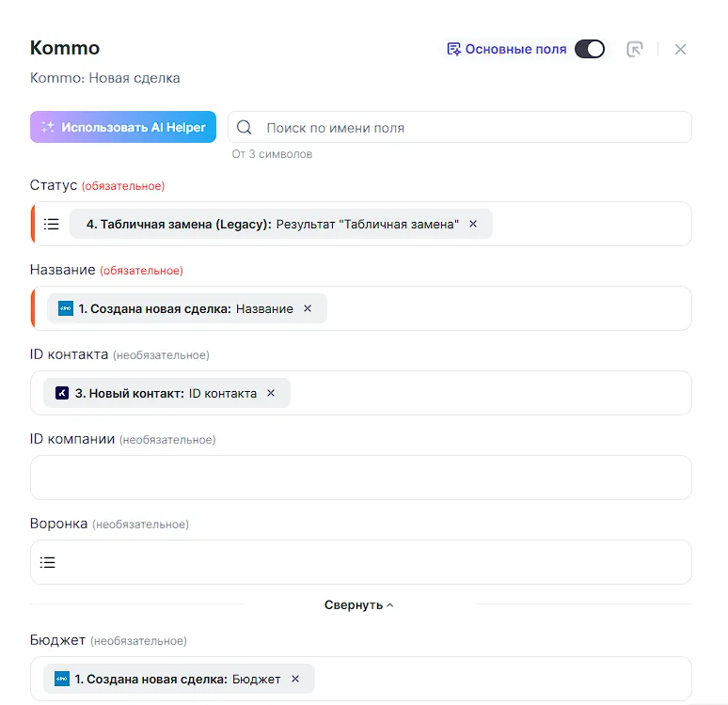Focus the Поиск по имени поля input
The height and width of the screenshot is (705, 728).
click(470, 128)
